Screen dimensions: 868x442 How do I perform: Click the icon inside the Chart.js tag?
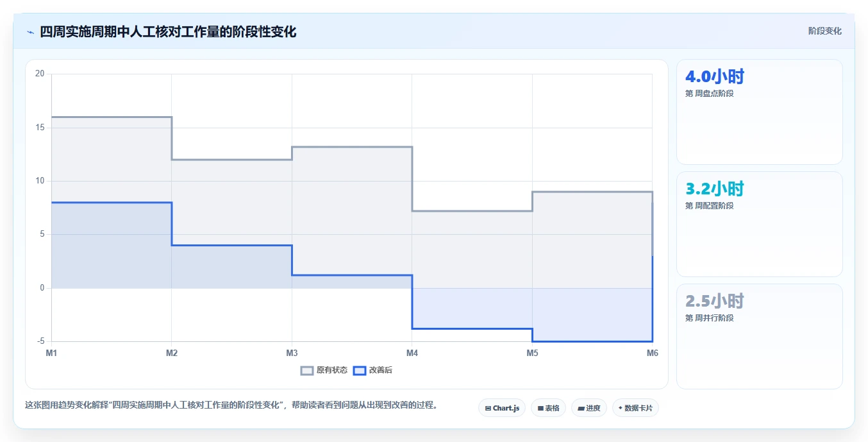point(488,408)
